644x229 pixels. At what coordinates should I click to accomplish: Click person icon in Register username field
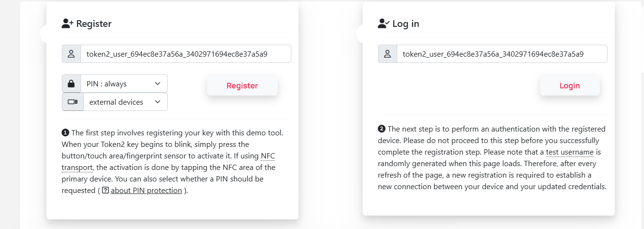(71, 54)
